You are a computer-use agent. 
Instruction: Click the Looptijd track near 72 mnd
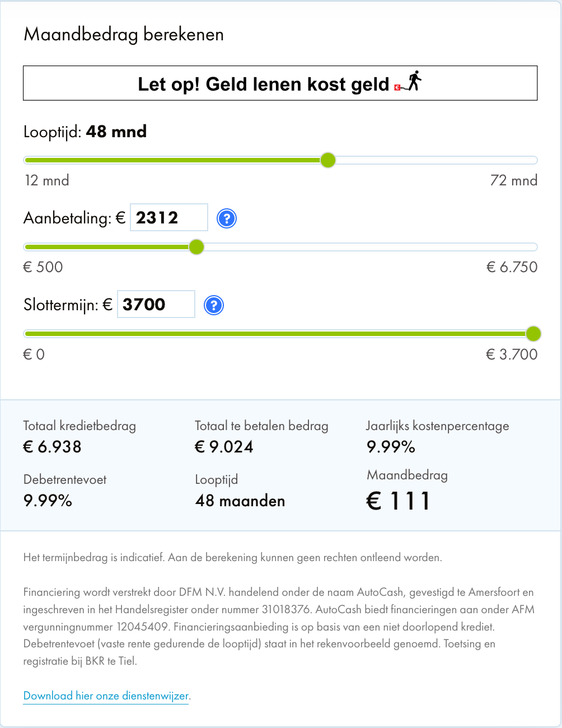(526, 160)
